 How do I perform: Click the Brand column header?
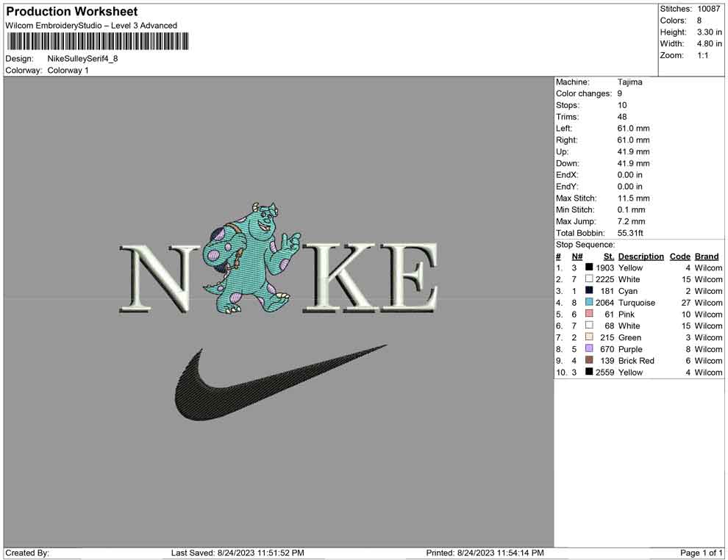tap(707, 256)
